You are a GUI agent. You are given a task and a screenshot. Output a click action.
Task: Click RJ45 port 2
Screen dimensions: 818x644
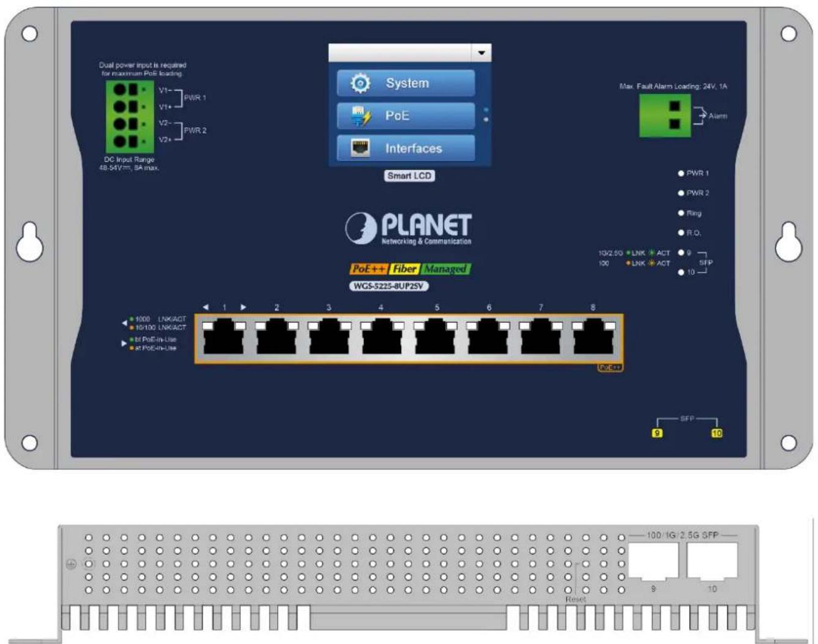click(x=277, y=338)
